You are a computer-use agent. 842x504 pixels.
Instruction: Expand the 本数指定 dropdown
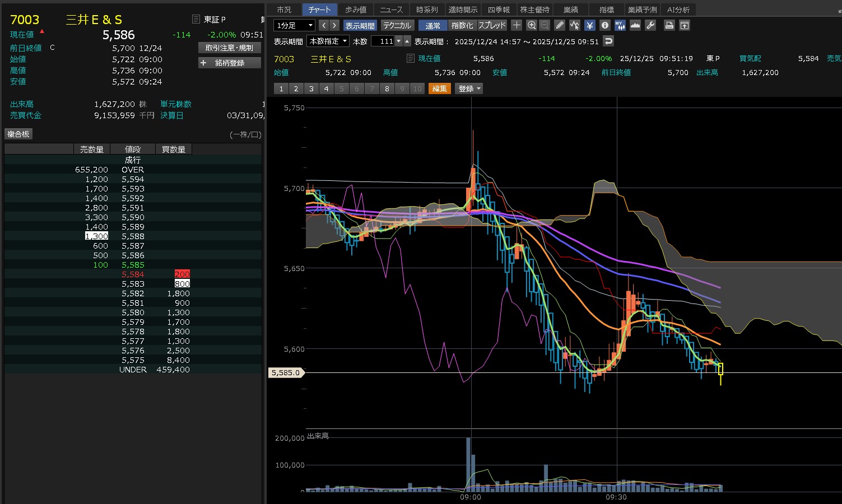click(x=328, y=41)
